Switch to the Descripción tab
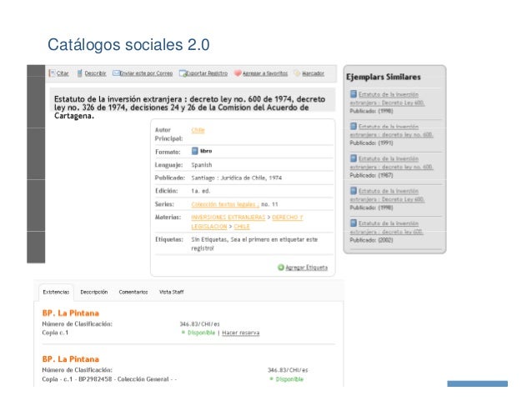The height and width of the screenshot is (411, 532). tap(94, 292)
